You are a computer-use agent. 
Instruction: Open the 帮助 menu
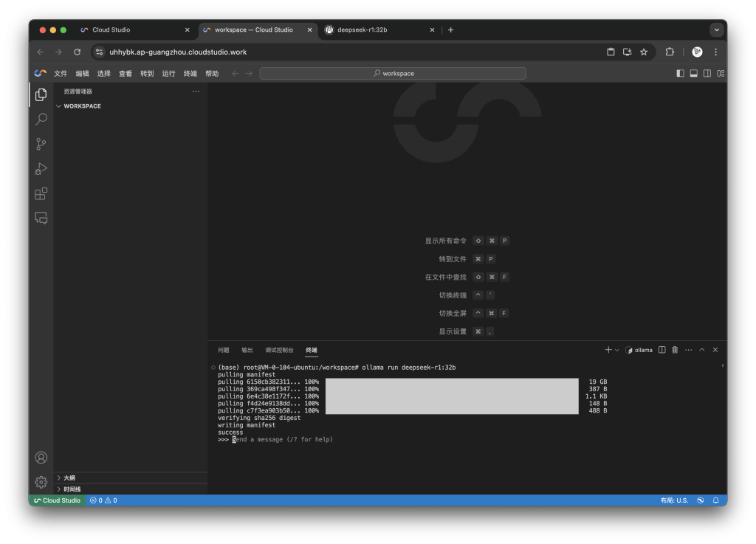212,73
